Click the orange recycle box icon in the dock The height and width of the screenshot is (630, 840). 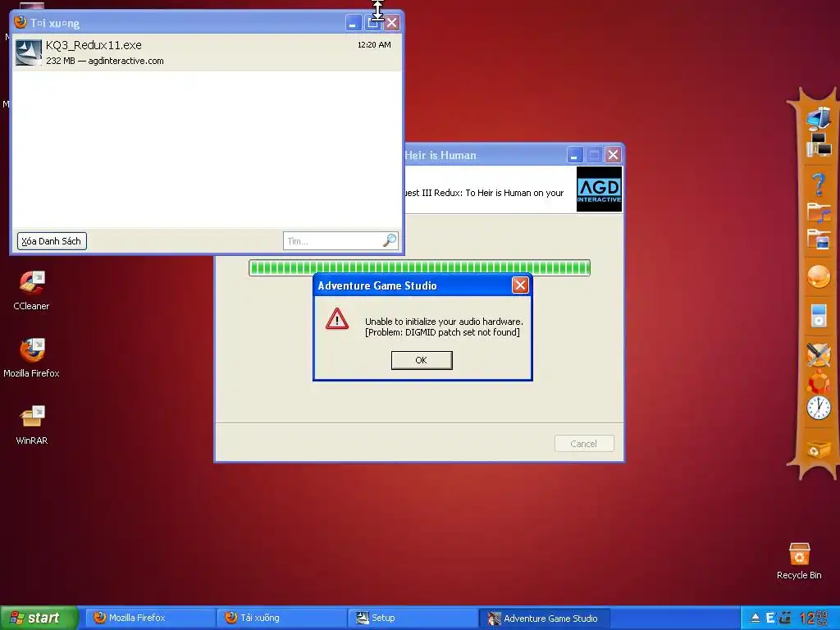coord(819,449)
